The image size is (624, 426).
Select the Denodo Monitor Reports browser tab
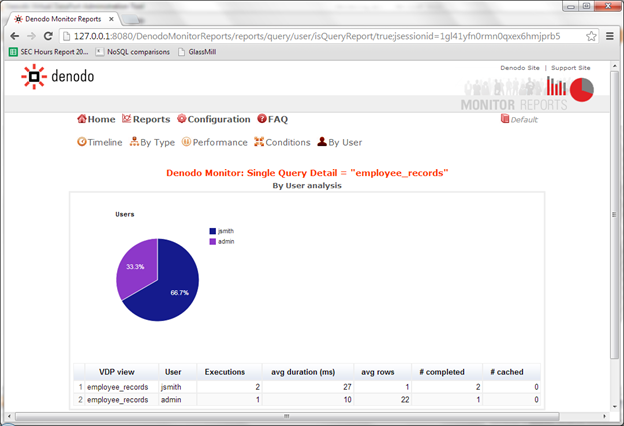[x=63, y=19]
